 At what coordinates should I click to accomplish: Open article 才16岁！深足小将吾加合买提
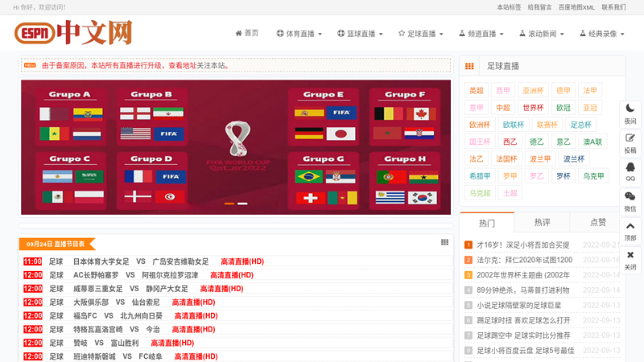click(522, 245)
